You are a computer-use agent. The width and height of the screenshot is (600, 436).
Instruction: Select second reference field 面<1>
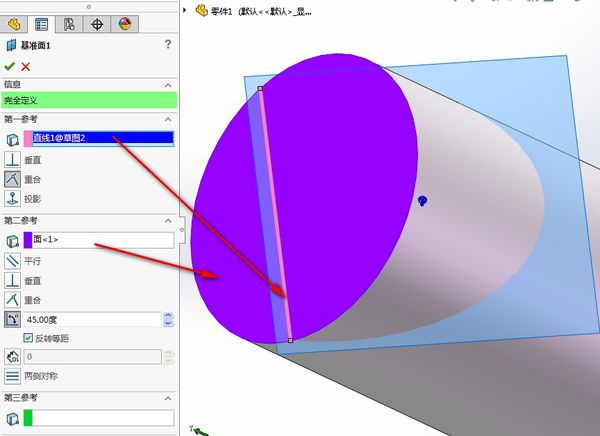click(x=103, y=240)
